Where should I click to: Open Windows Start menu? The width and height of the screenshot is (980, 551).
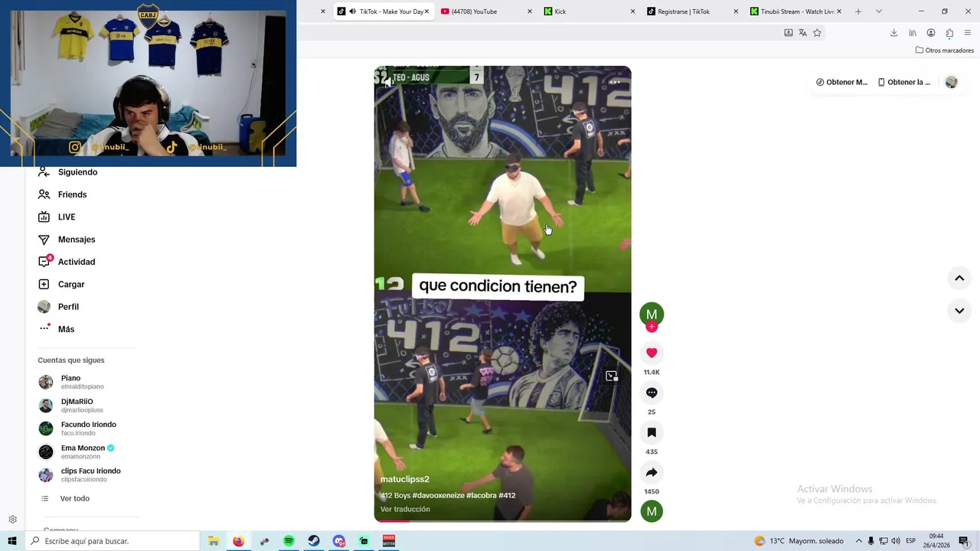point(12,541)
